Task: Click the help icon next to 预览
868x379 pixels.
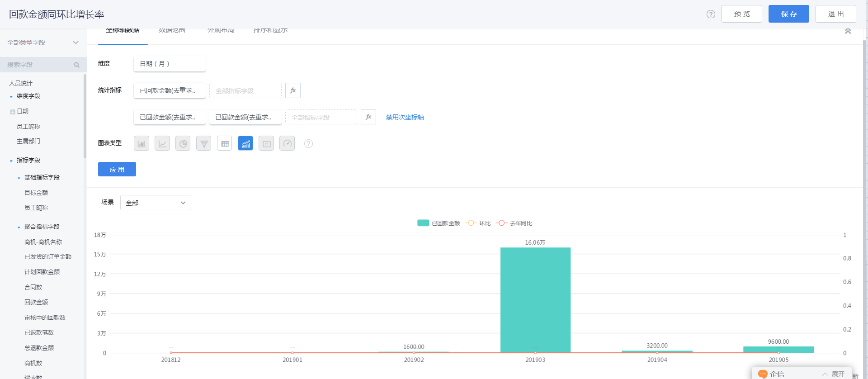Action: pos(711,14)
